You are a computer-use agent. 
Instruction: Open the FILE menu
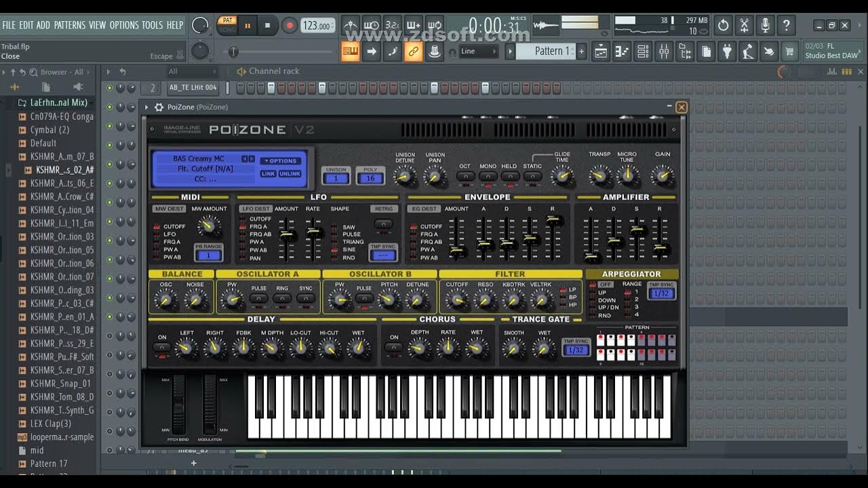(x=9, y=25)
